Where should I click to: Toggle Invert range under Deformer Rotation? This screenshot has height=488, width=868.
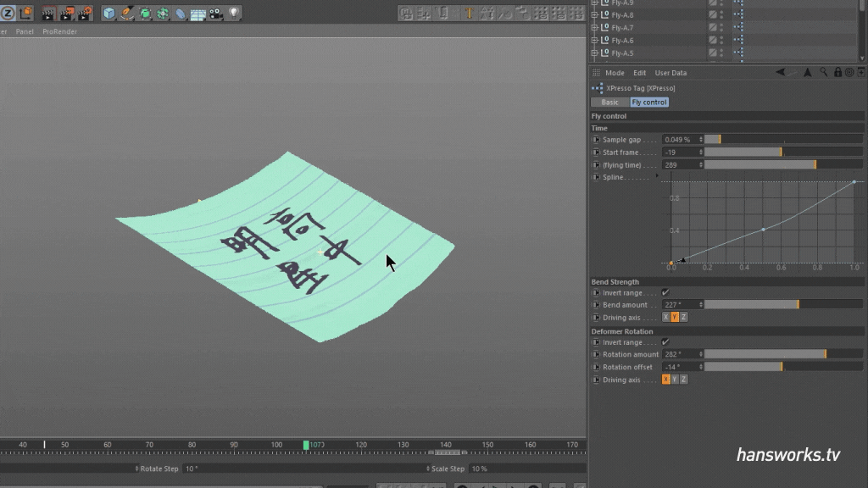tap(665, 342)
